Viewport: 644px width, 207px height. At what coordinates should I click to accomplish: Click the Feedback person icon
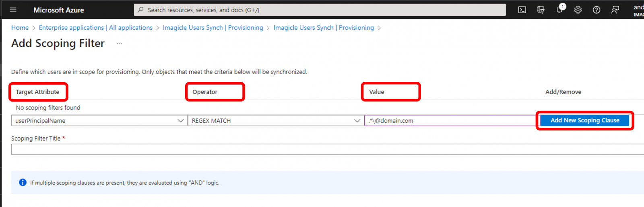(x=615, y=10)
